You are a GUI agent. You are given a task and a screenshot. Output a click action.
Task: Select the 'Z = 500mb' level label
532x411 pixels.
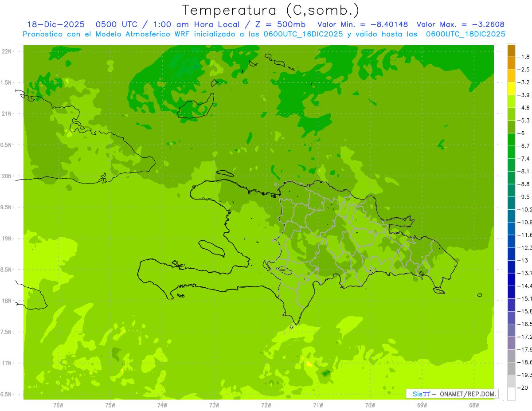(x=280, y=24)
